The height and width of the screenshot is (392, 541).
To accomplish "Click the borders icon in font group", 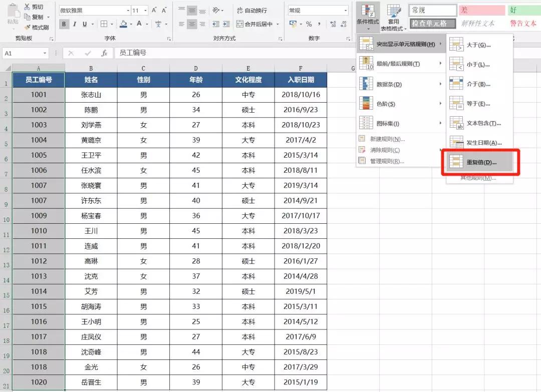I will point(104,24).
